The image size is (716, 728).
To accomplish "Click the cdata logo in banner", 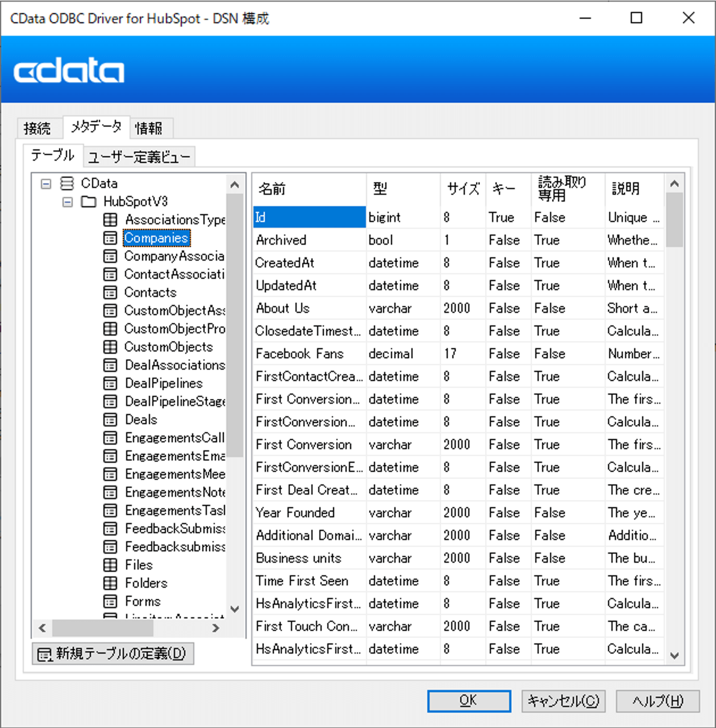I will coord(69,70).
